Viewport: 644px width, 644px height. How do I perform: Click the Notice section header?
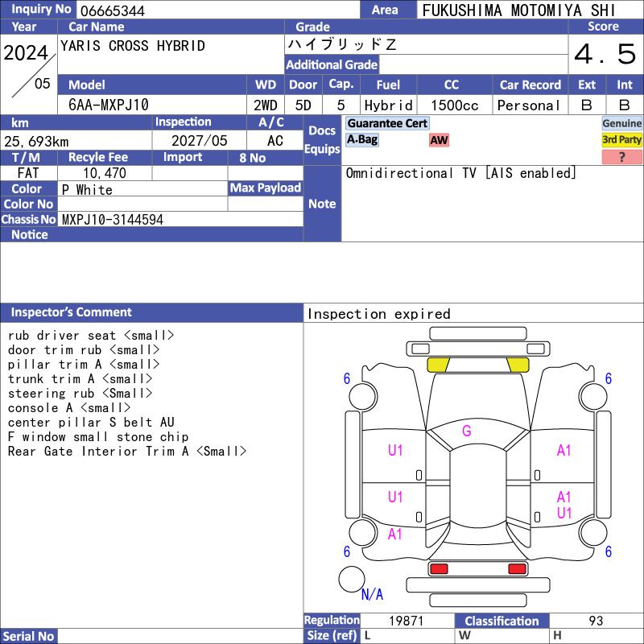151,234
